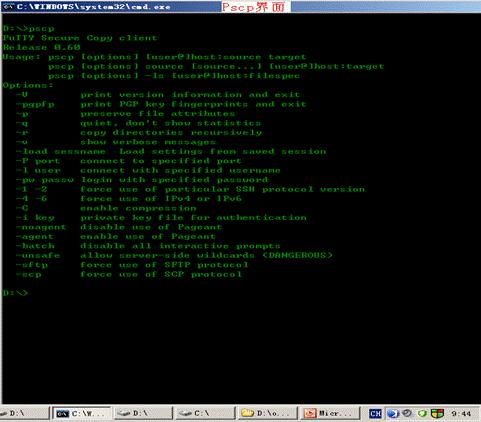Click the cmd icon on C:\W... taskbar button

click(x=63, y=414)
